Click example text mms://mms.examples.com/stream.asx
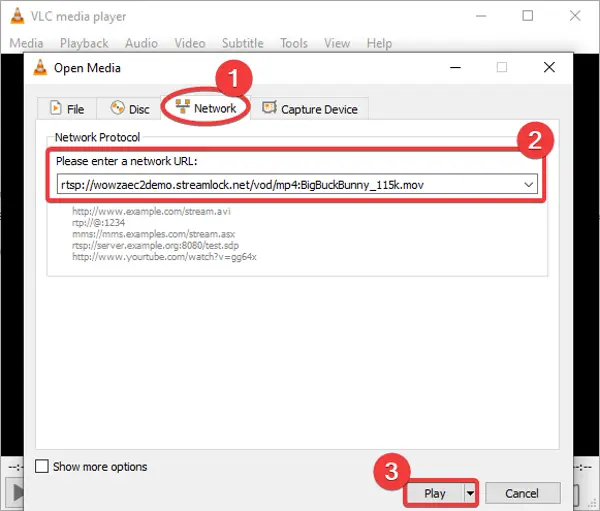This screenshot has width=600, height=511. click(153, 234)
